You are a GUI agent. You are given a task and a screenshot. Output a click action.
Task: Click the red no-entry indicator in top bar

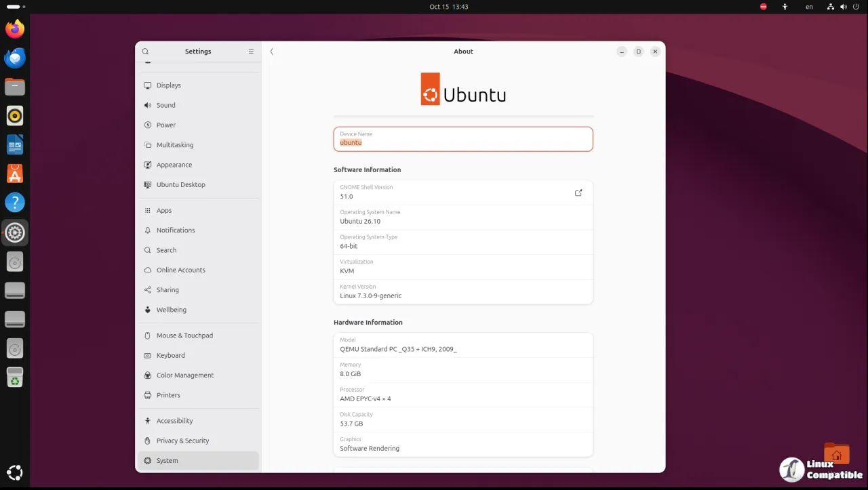pyautogui.click(x=764, y=7)
